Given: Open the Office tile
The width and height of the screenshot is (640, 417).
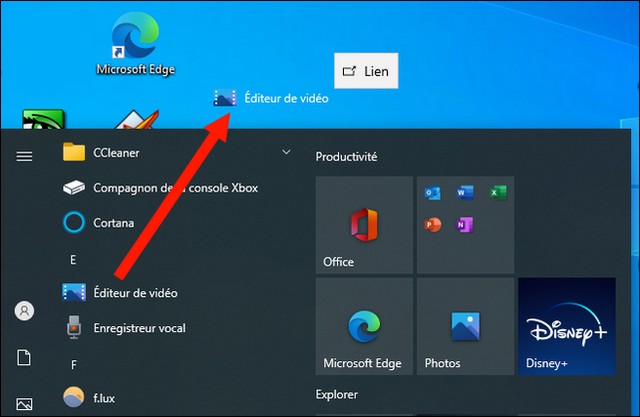Looking at the screenshot, I should pos(364,225).
